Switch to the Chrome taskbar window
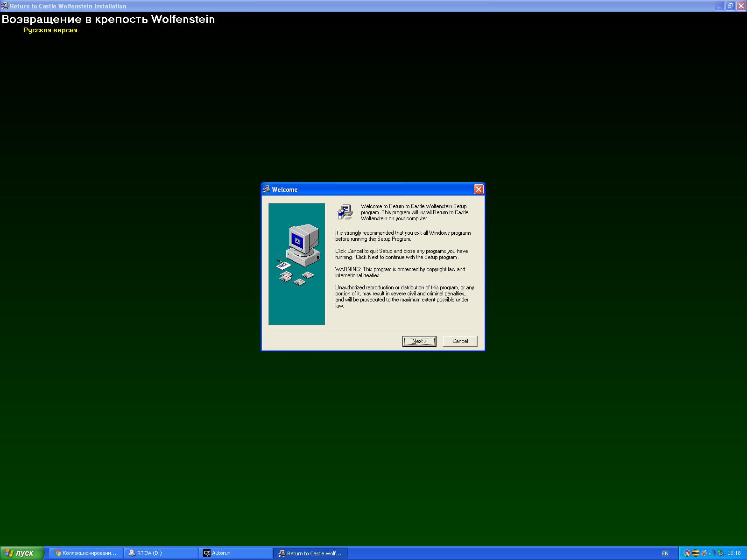The image size is (747, 560). coord(86,553)
